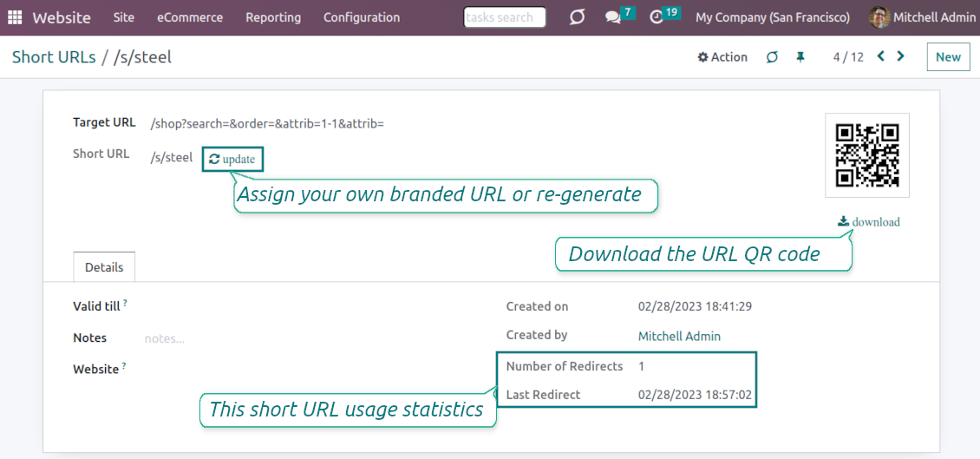This screenshot has height=459, width=980.
Task: Open Mitchell Admin user menu
Action: point(922,17)
